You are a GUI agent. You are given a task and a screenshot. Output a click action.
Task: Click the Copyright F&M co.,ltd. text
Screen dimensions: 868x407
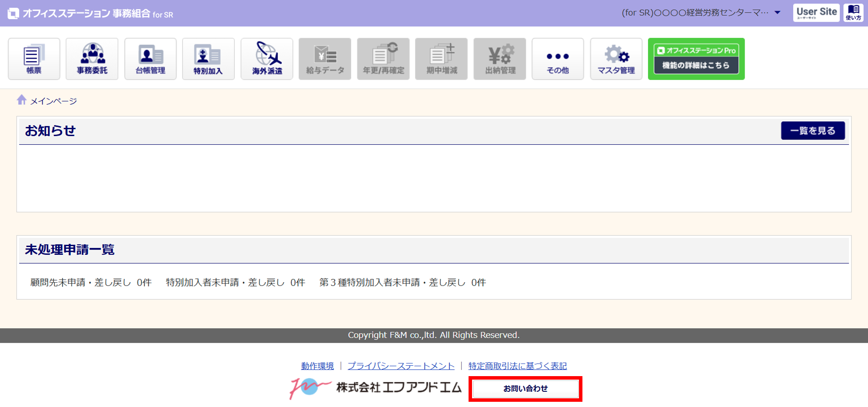click(434, 335)
